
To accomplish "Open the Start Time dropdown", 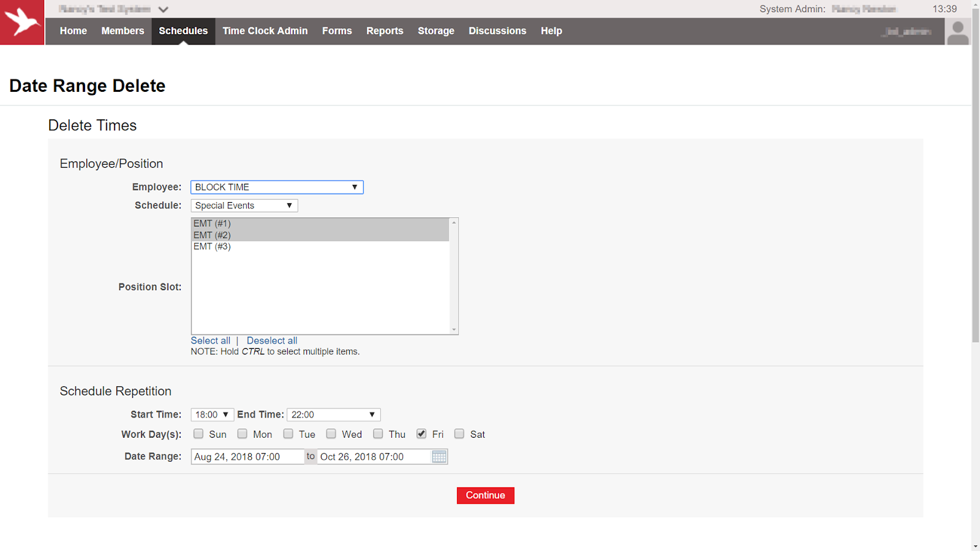I will click(213, 415).
